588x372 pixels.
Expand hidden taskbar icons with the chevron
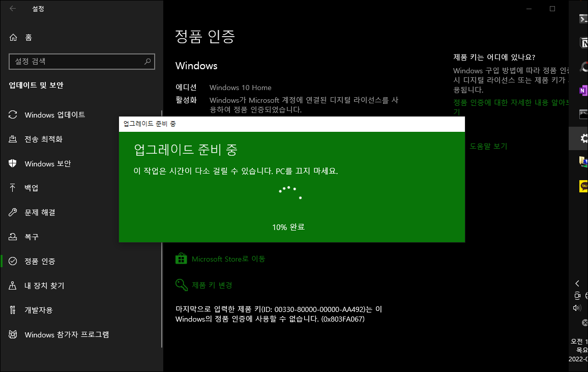click(577, 283)
